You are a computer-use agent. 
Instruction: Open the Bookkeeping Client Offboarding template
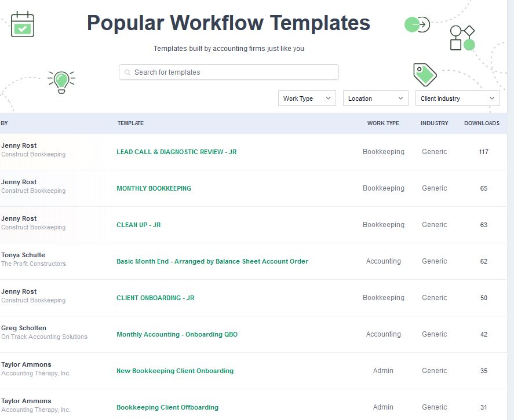pos(167,407)
